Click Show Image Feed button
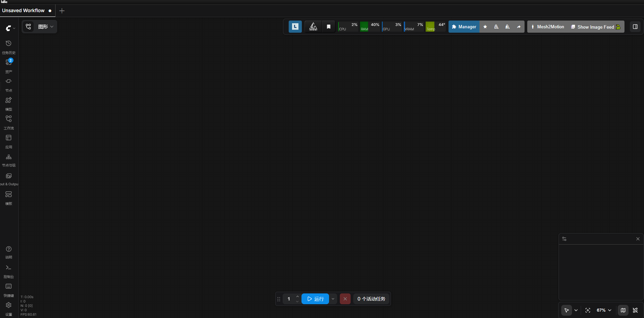Viewport: 644px width, 318px height. 596,27
